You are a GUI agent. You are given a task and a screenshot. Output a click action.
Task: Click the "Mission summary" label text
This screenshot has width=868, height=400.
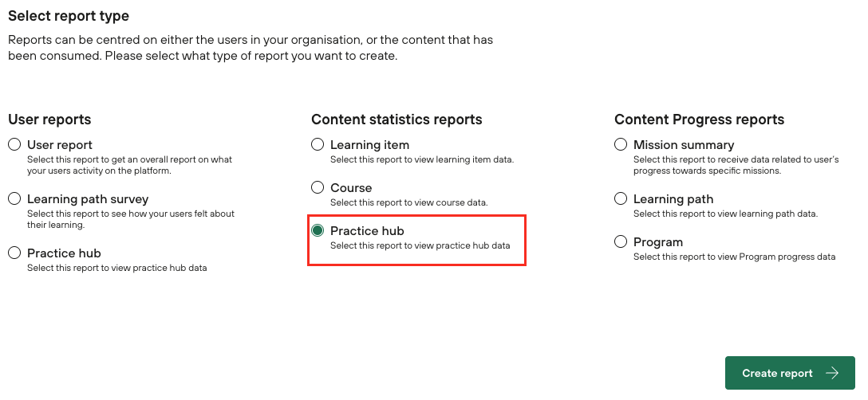pos(684,145)
